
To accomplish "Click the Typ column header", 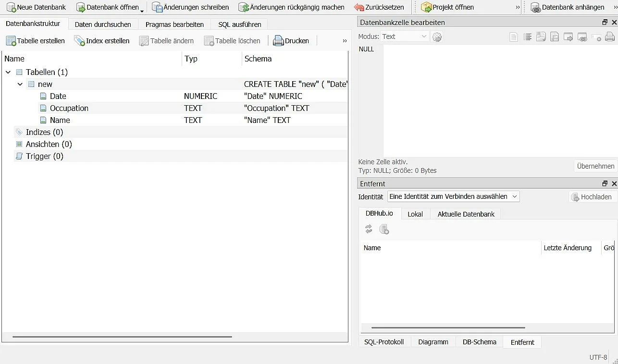I will (x=212, y=59).
